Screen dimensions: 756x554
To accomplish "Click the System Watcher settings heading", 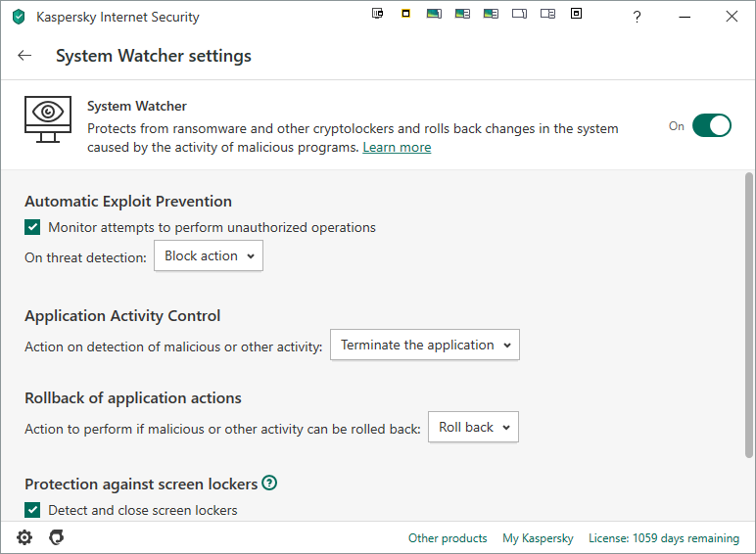I will (154, 56).
